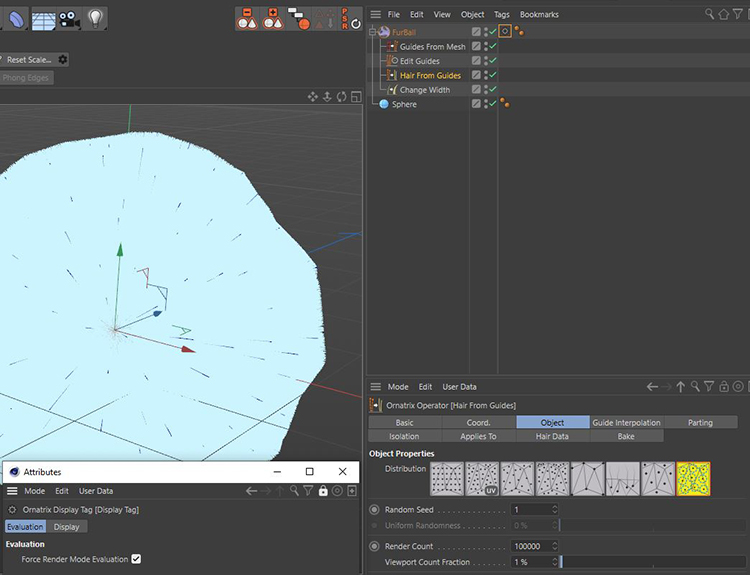This screenshot has width=750, height=575.
Task: Switch to the Guide Interpolation tab
Action: click(626, 422)
